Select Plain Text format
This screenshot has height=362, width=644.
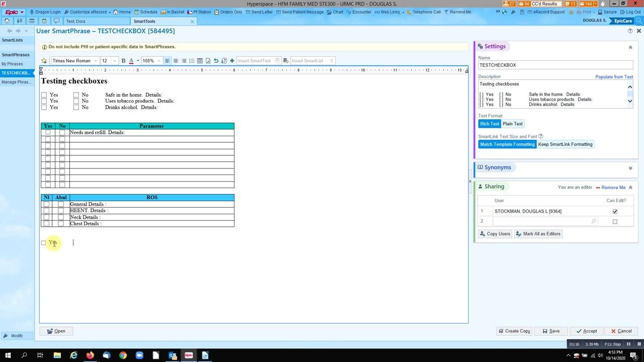point(513,124)
